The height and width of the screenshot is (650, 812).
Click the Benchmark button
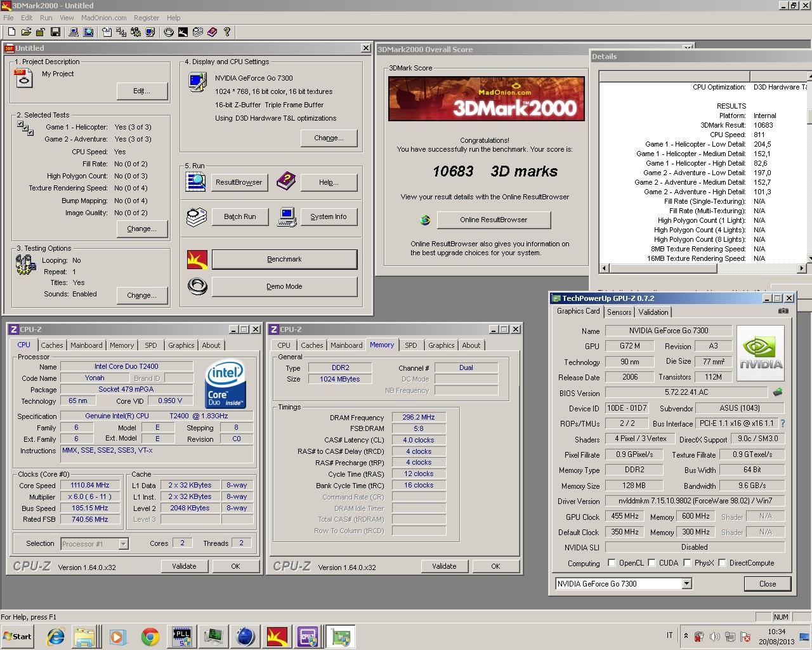coord(284,259)
